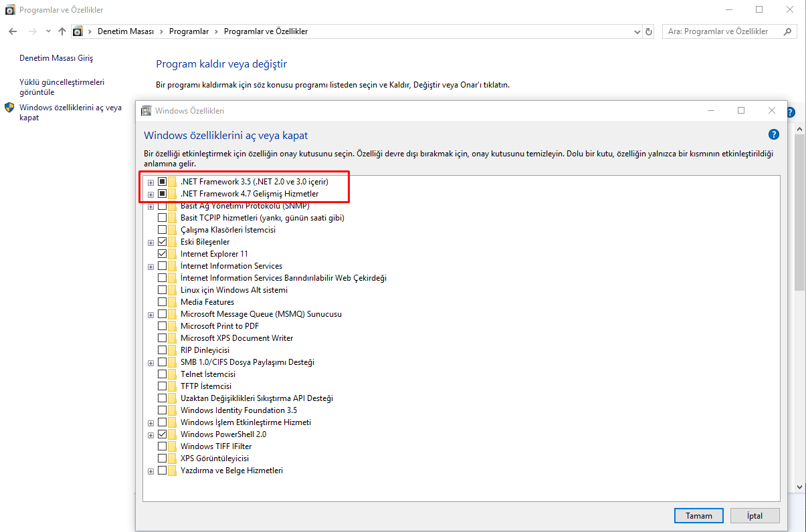Click the Programlar ve Özellikler breadcrumb
Viewport: 806px width, 532px height.
tap(266, 31)
